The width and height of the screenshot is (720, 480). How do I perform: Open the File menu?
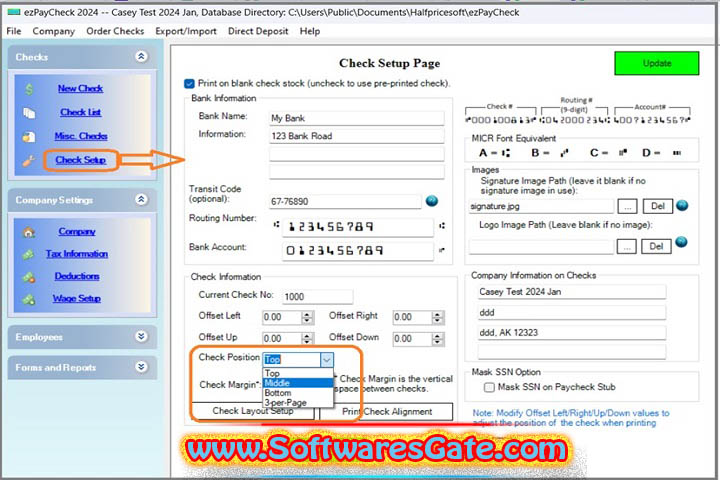pos(14,31)
